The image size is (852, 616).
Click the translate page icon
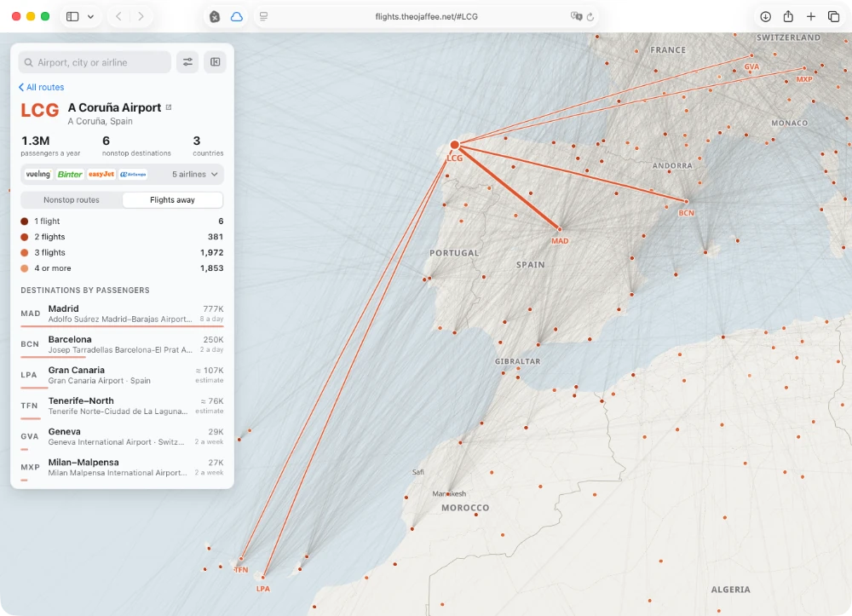tap(576, 16)
